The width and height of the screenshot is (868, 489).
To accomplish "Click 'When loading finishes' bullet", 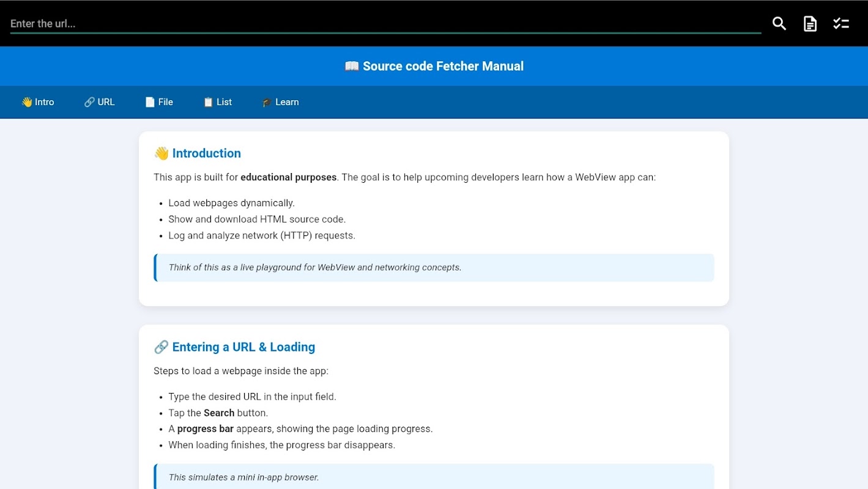I will coord(282,445).
